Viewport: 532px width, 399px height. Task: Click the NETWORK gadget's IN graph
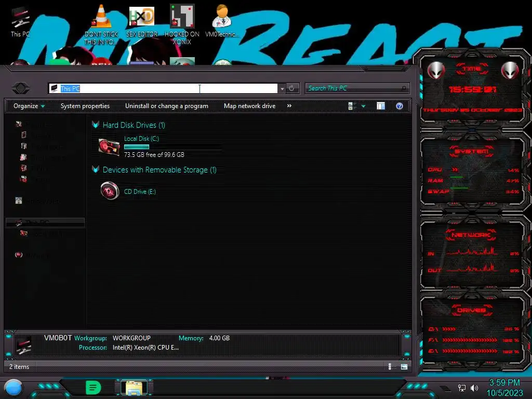click(472, 252)
